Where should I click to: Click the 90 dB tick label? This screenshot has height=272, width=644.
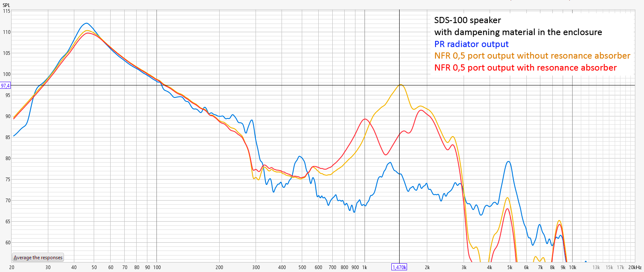click(x=7, y=116)
